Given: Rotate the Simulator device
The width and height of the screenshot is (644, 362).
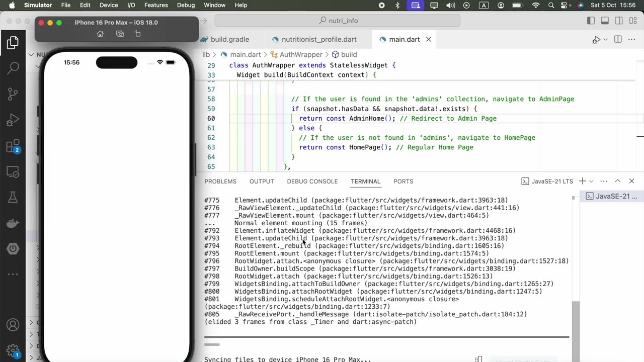Looking at the screenshot, I should [138, 34].
